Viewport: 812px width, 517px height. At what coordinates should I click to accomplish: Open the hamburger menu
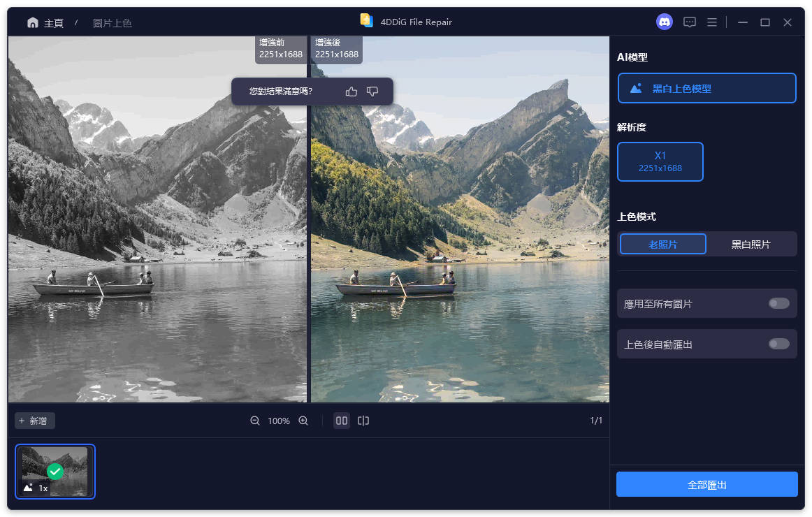[712, 22]
